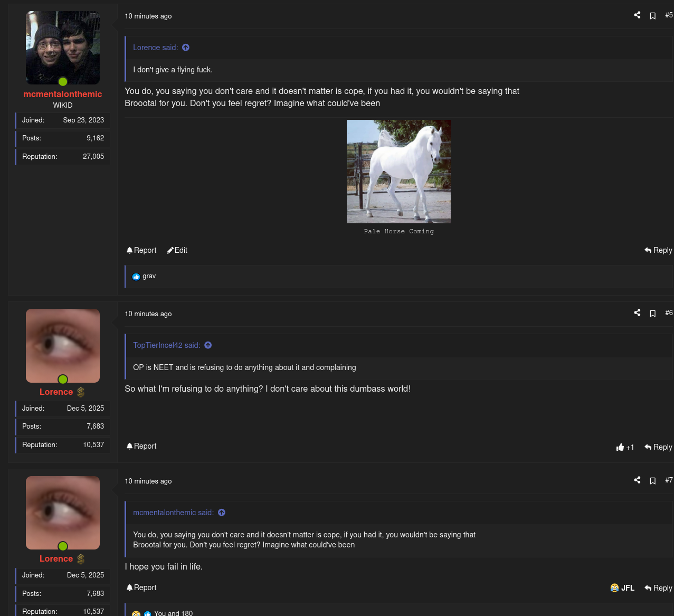React JFL to post #7
Viewport: 674px width, 616px height.
pos(622,588)
